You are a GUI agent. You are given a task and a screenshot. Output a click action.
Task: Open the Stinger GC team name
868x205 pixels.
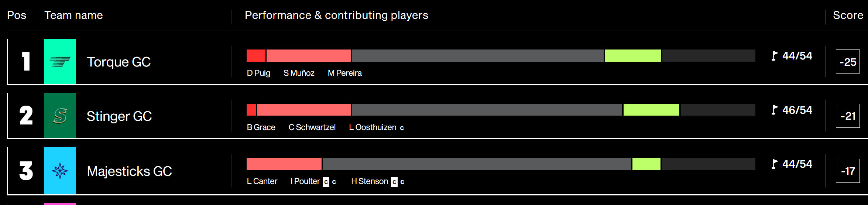(x=119, y=116)
